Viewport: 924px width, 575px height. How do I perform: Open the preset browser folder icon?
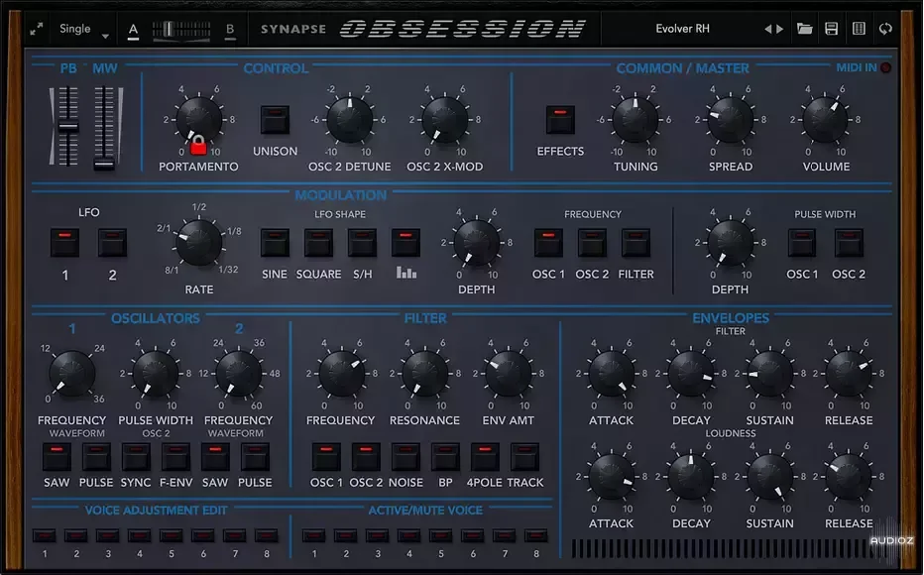click(x=804, y=29)
